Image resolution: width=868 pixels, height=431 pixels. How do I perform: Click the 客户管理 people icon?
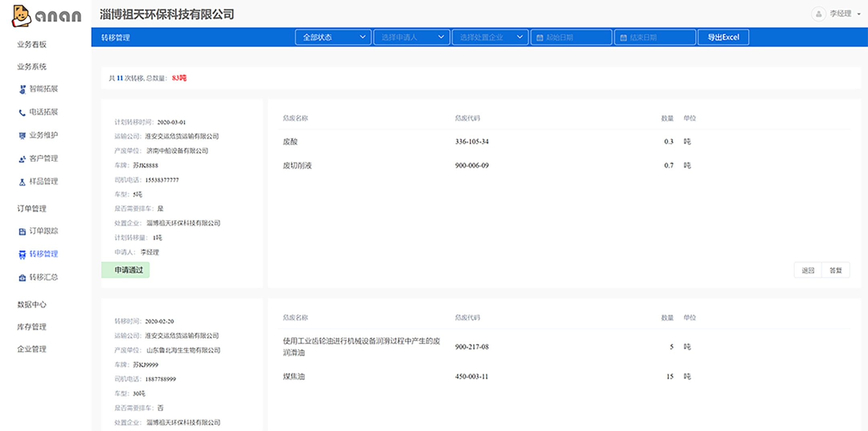pyautogui.click(x=23, y=159)
